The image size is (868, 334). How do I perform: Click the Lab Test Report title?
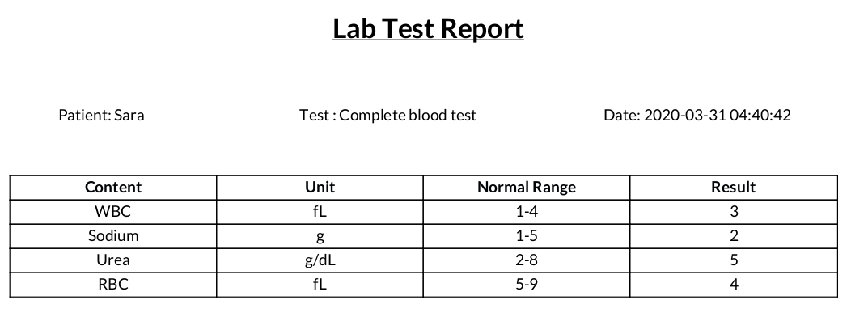pyautogui.click(x=428, y=29)
